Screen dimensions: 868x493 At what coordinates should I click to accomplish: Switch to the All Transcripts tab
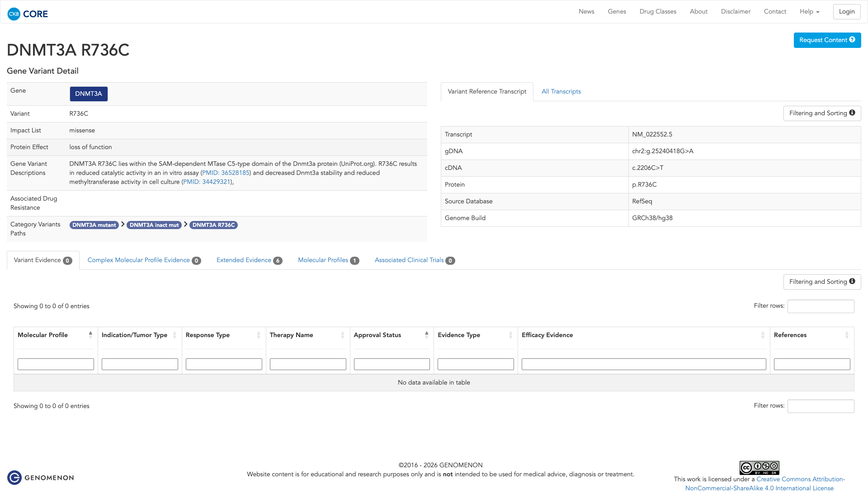point(561,92)
